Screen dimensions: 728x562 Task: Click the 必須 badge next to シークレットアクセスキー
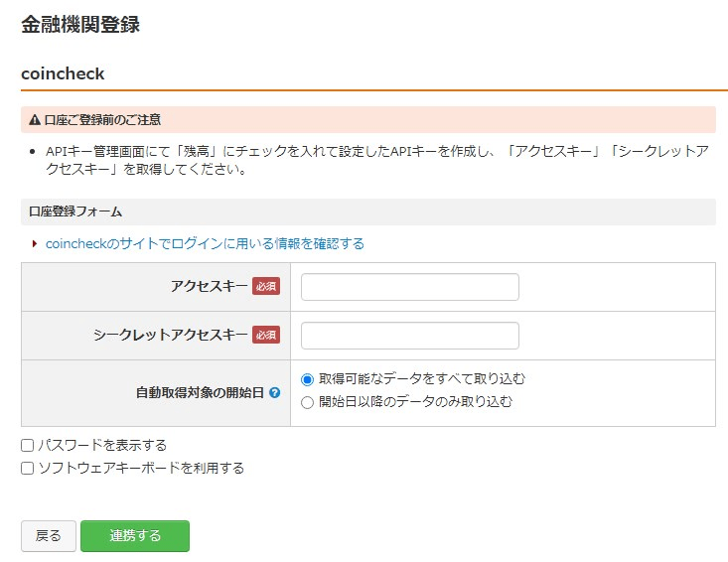pos(266,335)
